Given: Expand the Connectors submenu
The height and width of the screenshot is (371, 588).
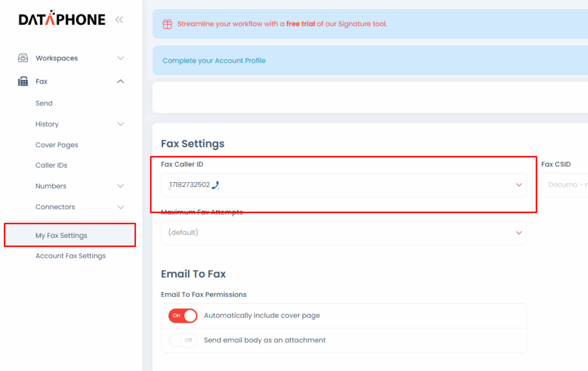Looking at the screenshot, I should tap(121, 207).
